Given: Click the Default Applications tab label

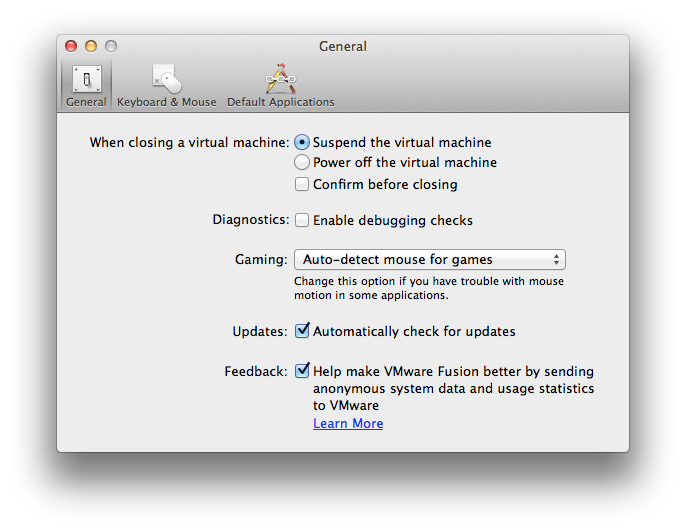Looking at the screenshot, I should click(x=280, y=102).
